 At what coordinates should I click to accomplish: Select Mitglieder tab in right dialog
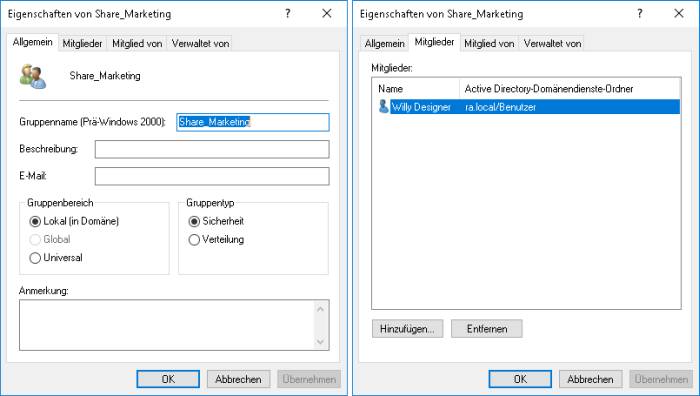(x=434, y=42)
